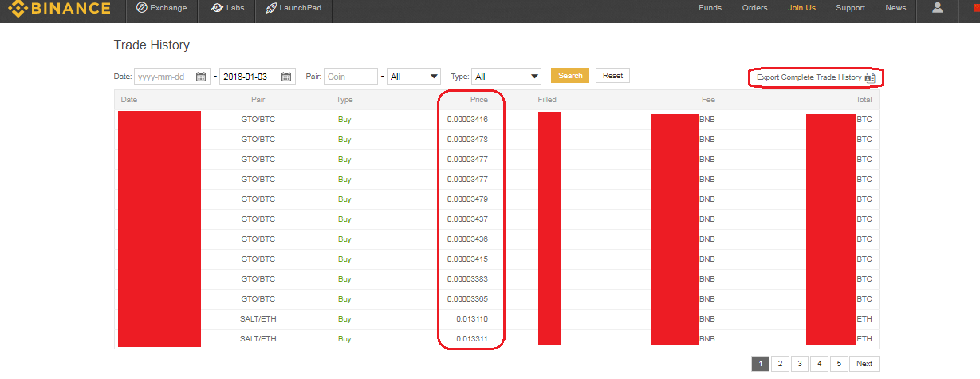Click price 0.00003415

[x=467, y=259]
